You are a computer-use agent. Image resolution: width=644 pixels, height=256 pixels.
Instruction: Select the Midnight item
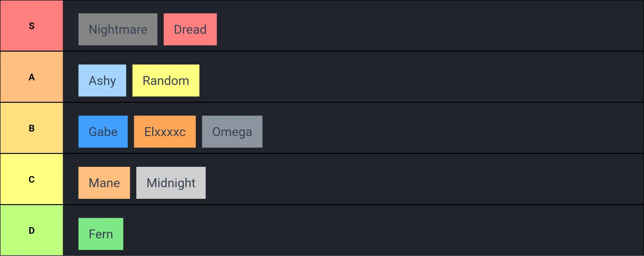coord(171,183)
